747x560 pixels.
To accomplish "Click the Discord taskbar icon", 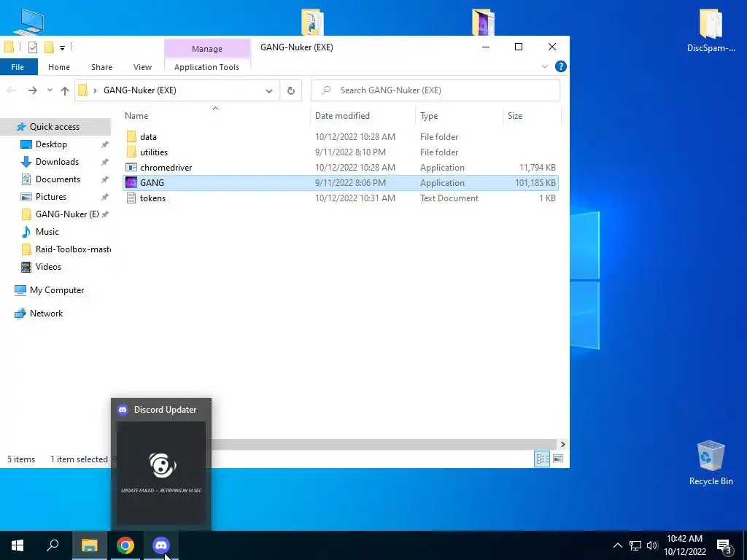I will click(161, 545).
